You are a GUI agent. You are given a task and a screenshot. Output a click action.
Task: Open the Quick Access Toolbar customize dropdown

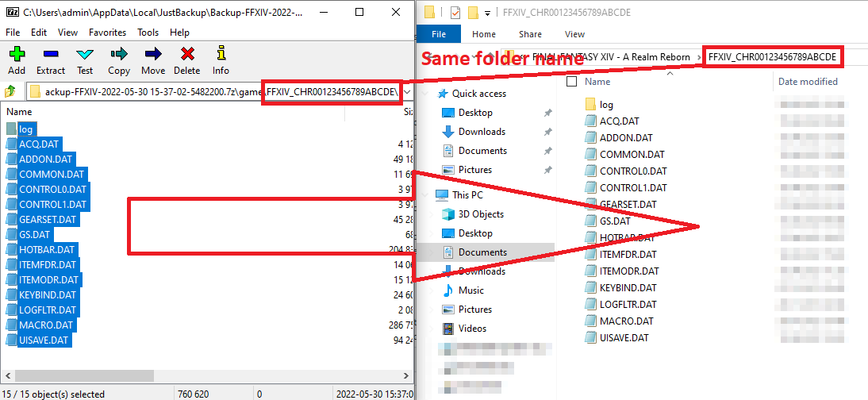[x=487, y=13]
